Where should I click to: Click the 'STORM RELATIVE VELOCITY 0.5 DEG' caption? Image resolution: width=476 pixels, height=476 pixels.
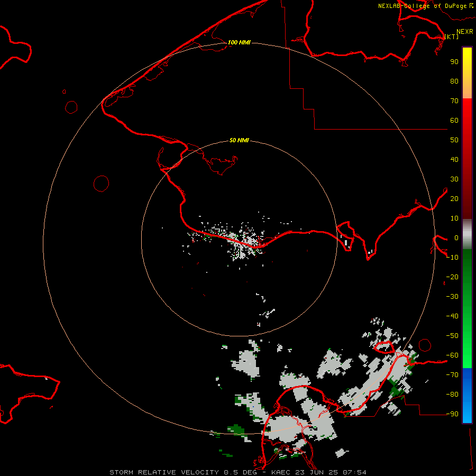point(183,472)
